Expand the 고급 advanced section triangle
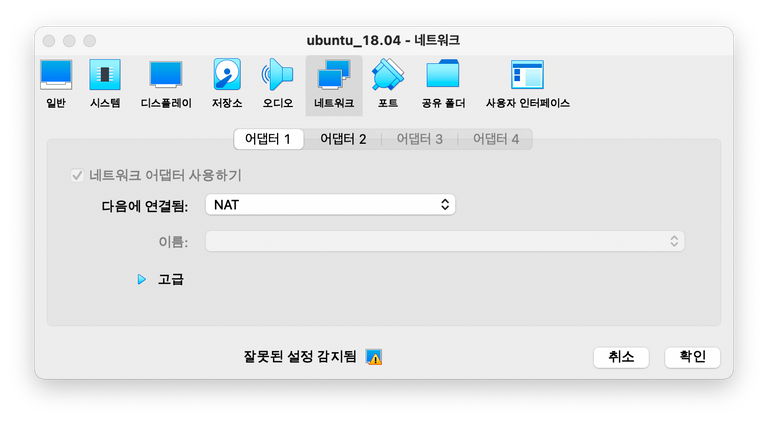The image size is (768, 422). click(x=142, y=280)
